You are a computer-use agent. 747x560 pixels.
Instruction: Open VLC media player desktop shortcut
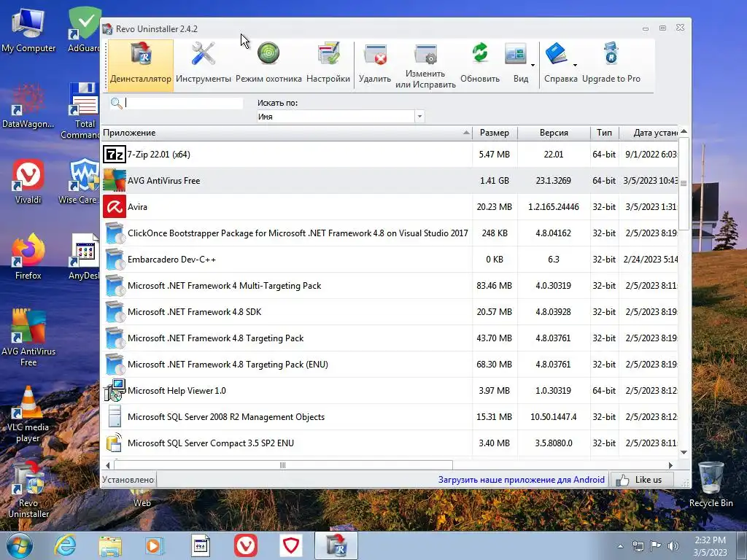(x=28, y=413)
